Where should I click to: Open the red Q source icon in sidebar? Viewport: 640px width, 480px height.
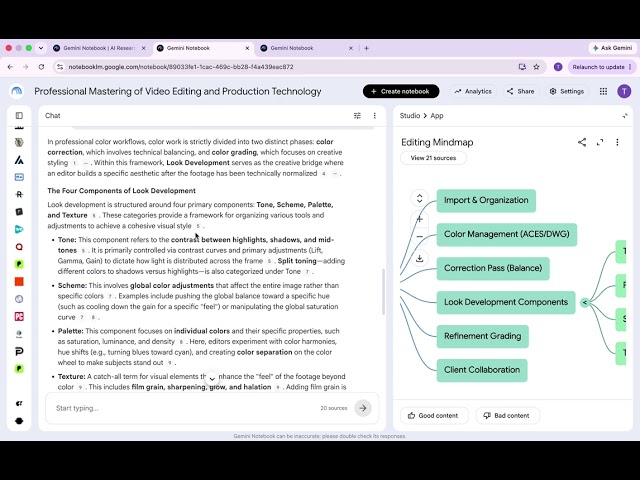pos(19,247)
